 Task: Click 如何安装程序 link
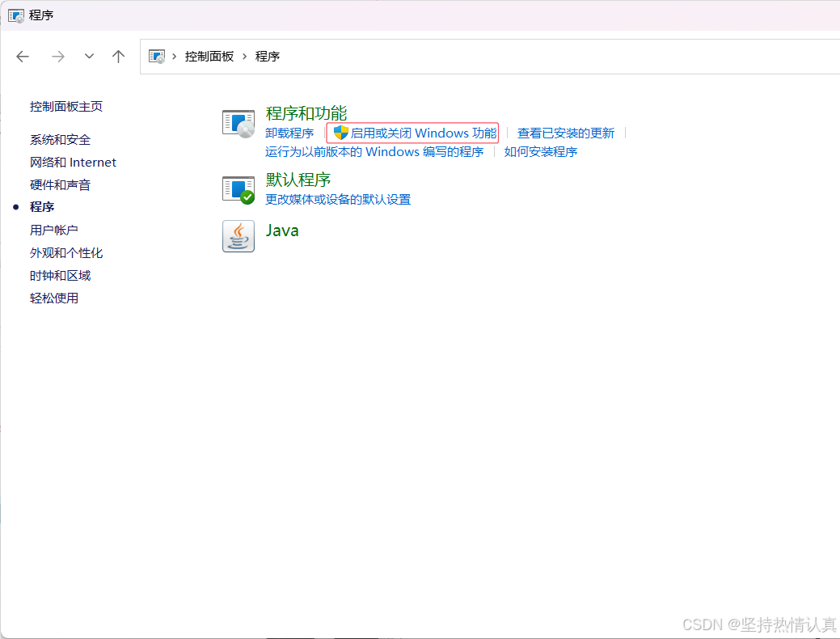(x=541, y=152)
